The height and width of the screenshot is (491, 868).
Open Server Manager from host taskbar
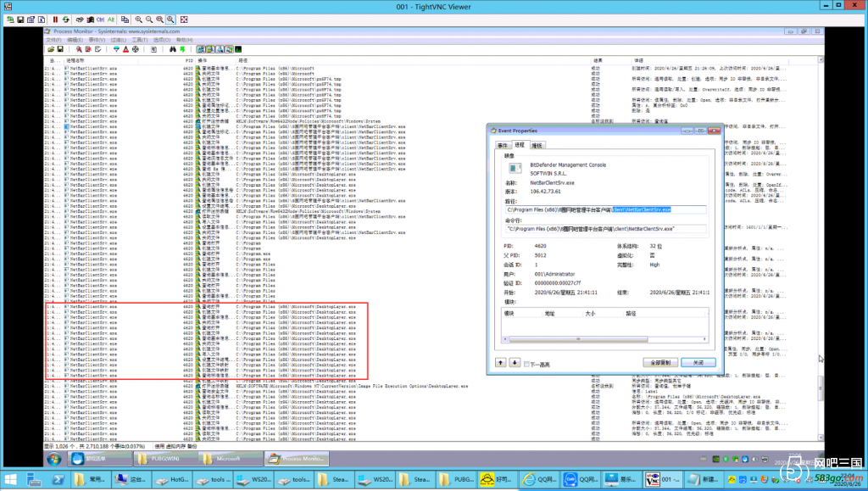(x=34, y=479)
